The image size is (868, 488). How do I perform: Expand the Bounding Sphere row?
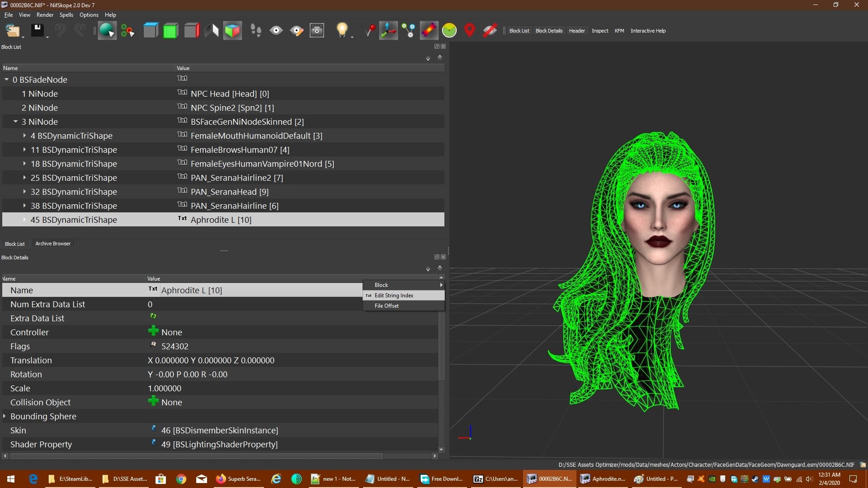[5, 416]
